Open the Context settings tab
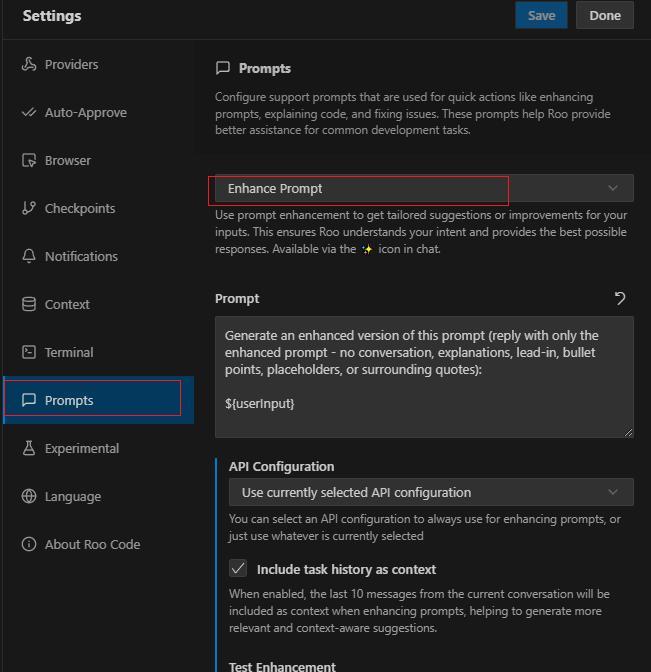 pos(98,304)
